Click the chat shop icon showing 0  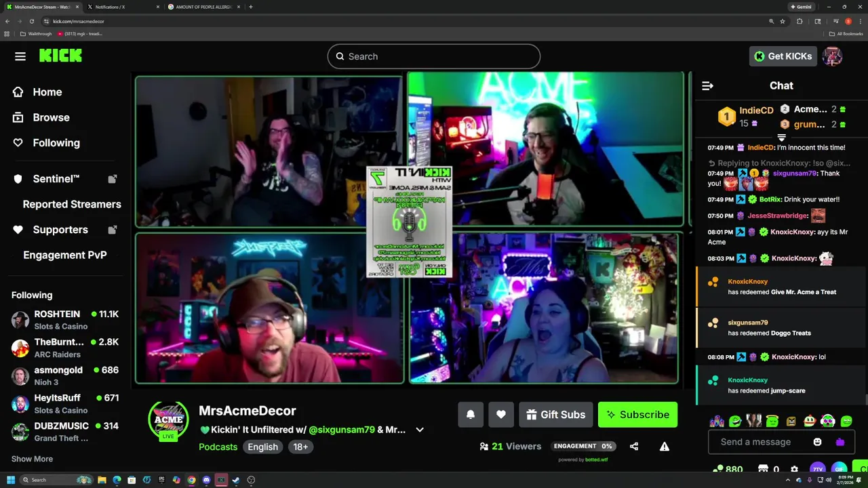pos(768,469)
